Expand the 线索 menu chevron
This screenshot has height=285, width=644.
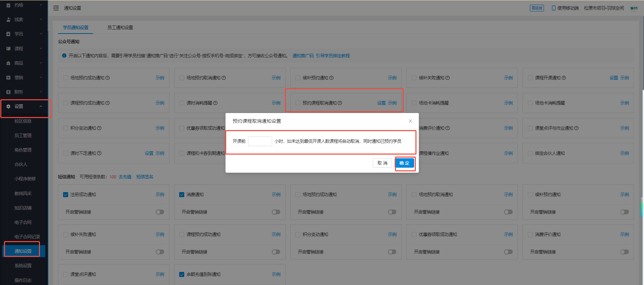[41, 19]
